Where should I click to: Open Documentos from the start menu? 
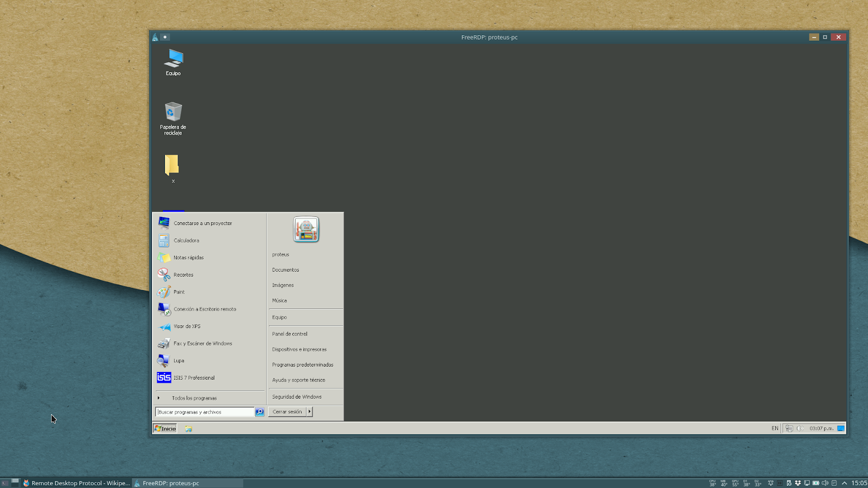(285, 269)
